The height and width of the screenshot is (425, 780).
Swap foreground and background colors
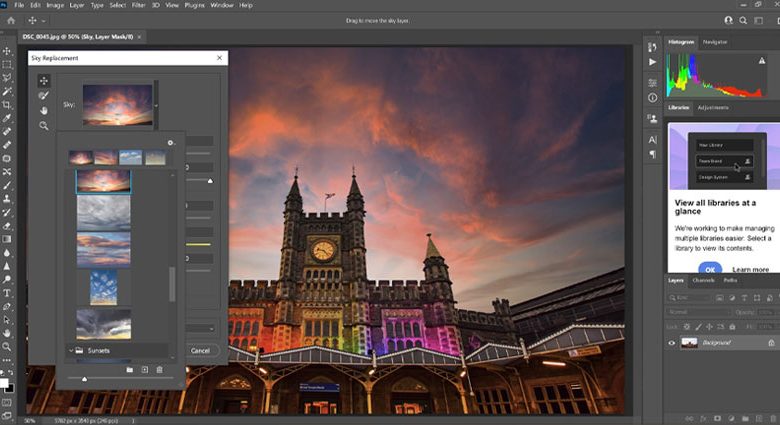(x=11, y=373)
